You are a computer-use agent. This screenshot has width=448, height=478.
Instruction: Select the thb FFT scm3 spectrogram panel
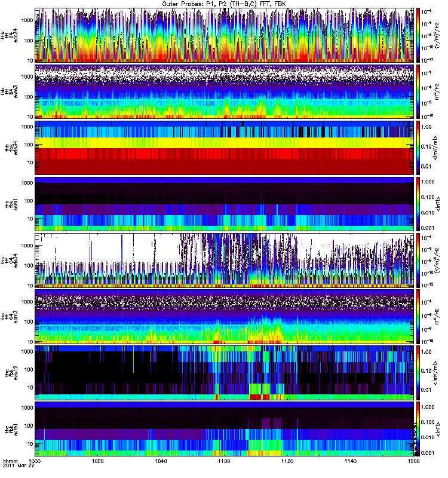pyautogui.click(x=224, y=91)
